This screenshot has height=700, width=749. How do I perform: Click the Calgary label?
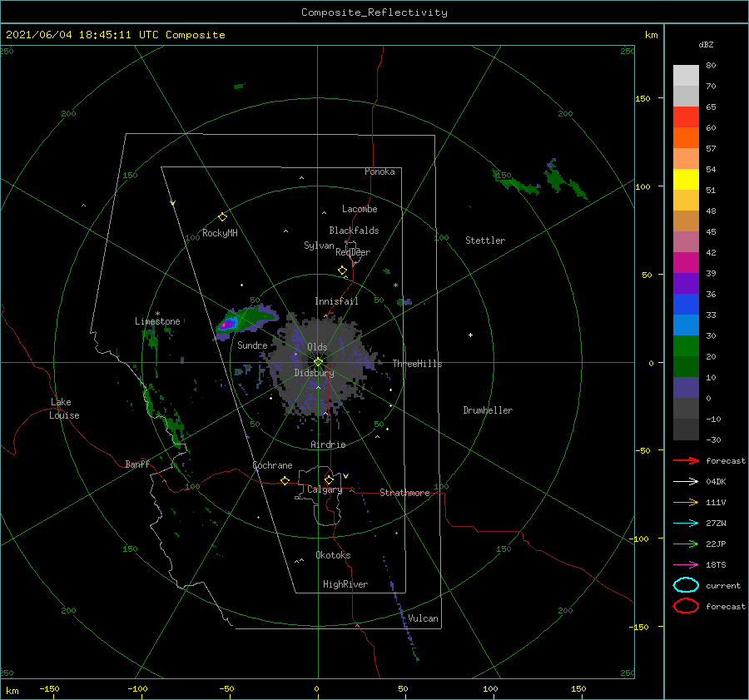(325, 489)
